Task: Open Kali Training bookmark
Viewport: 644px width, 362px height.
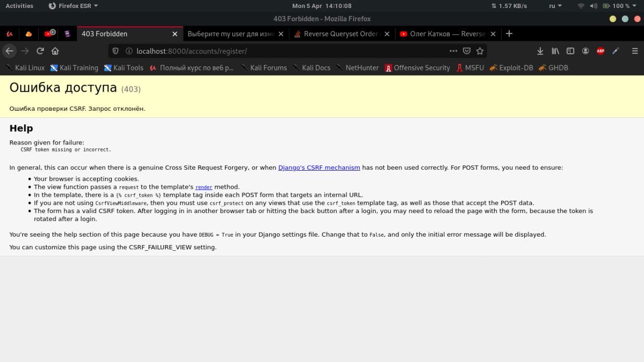Action: [74, 67]
